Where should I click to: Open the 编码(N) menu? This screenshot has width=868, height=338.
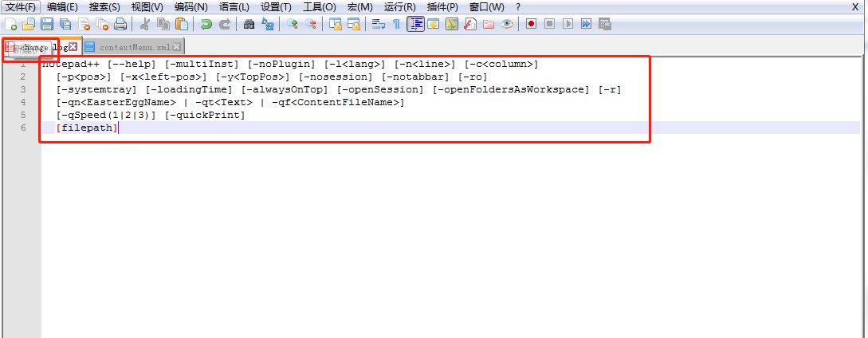[191, 7]
